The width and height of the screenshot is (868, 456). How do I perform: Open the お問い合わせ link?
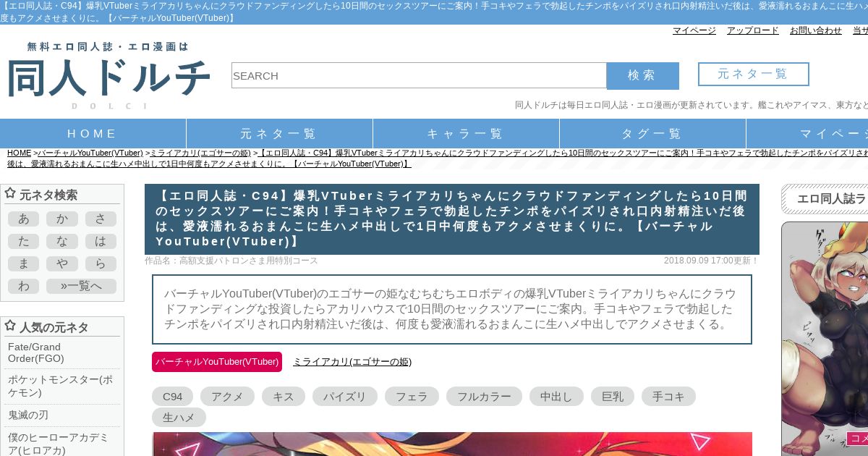pos(816,30)
